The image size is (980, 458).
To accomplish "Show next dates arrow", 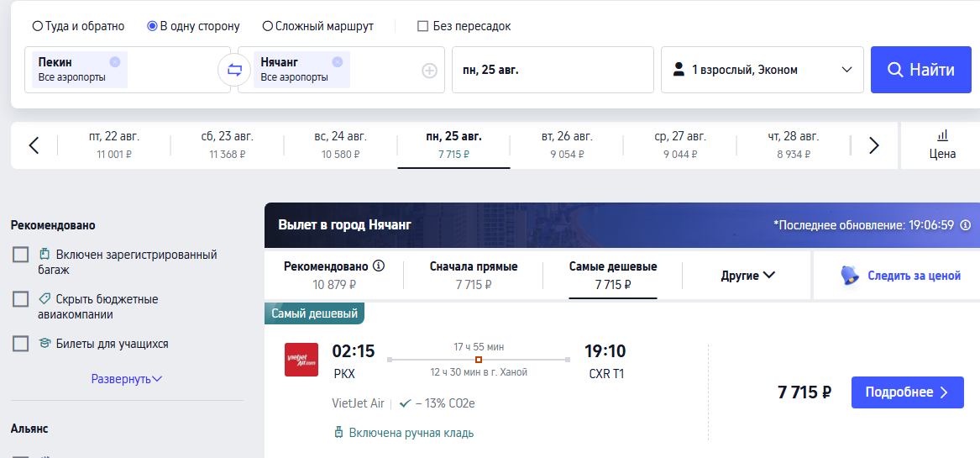I will coord(874,145).
